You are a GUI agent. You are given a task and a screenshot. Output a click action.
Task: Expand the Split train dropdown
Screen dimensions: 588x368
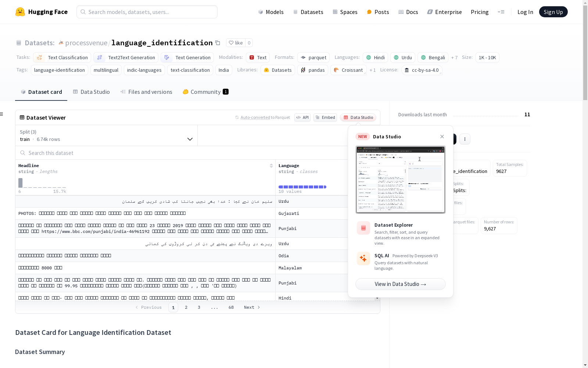tap(107, 135)
